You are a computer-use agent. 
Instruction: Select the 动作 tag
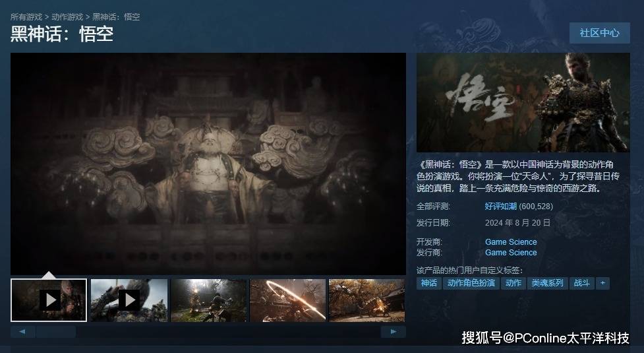coord(513,283)
